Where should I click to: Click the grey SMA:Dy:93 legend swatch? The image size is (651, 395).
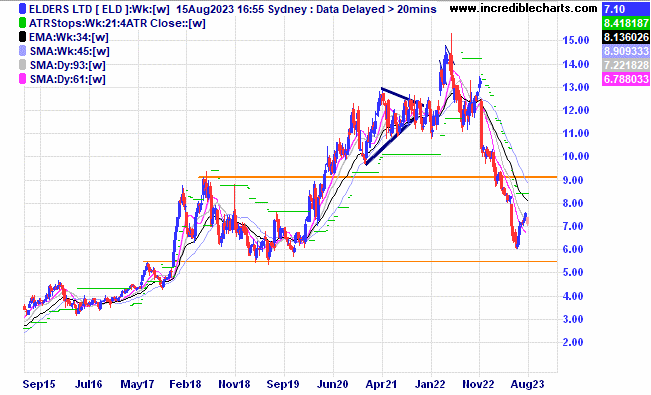22,65
